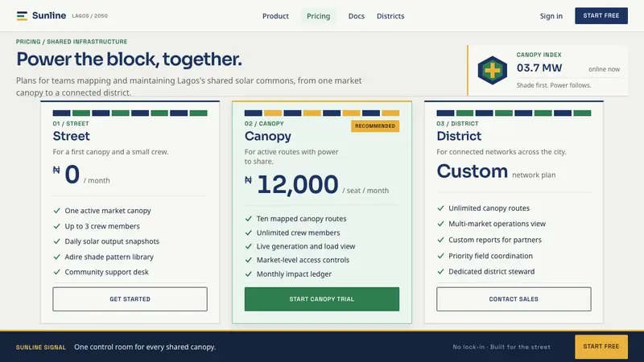Image resolution: width=644 pixels, height=362 pixels.
Task: Click checkmark beside Market-level access controls
Action: 249,260
